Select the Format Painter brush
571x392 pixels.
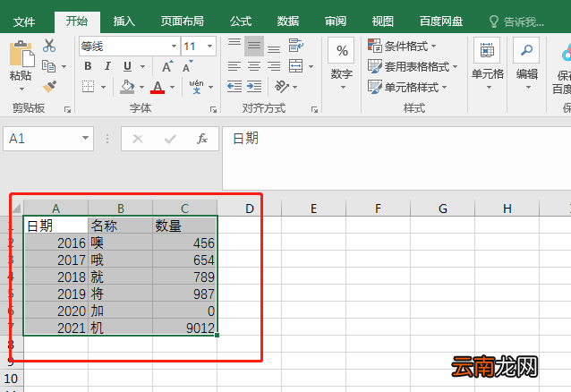[x=49, y=87]
